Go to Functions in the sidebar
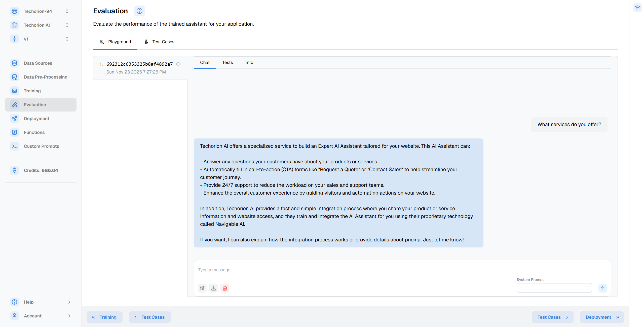 34,132
